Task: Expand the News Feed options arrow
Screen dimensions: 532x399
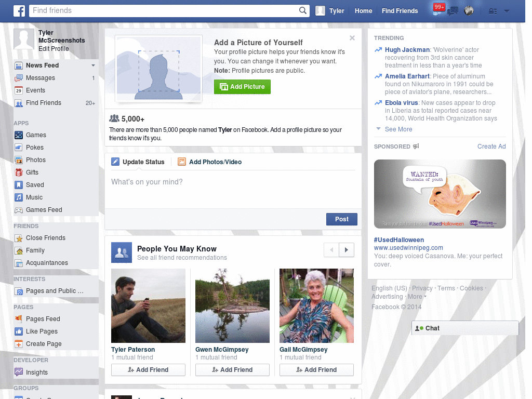Action: (93, 65)
